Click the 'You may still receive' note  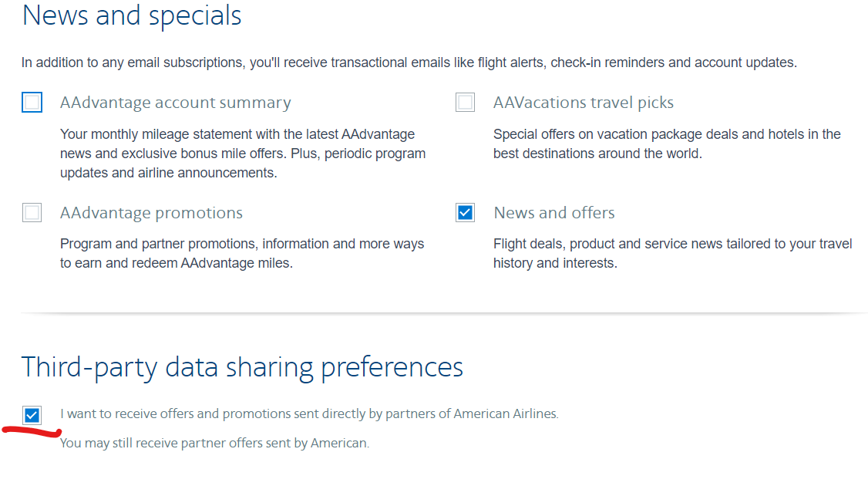tap(214, 444)
